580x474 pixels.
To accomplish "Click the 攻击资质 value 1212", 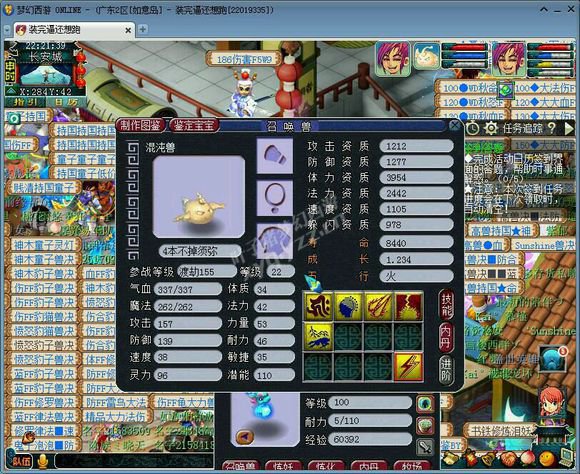I will point(417,146).
